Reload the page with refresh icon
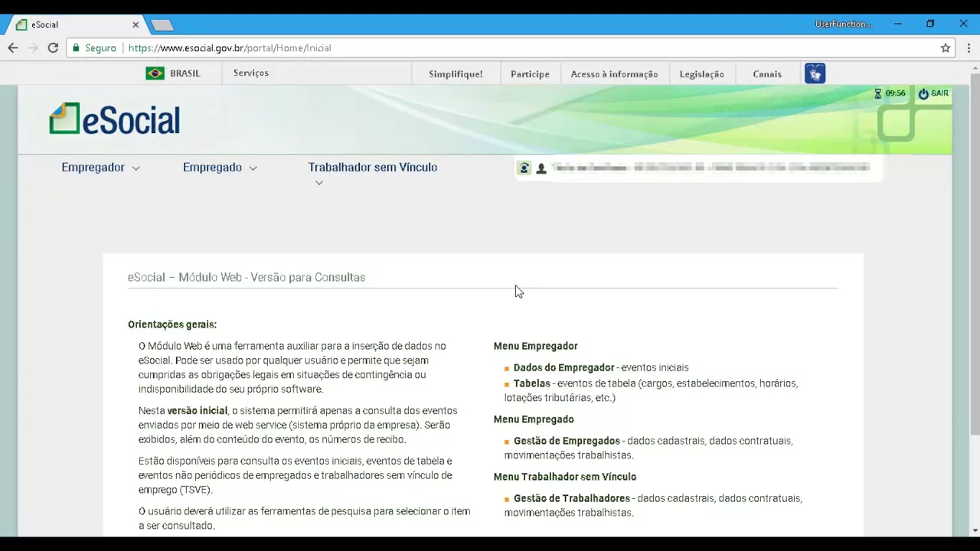Viewport: 980px width, 551px height. click(53, 47)
